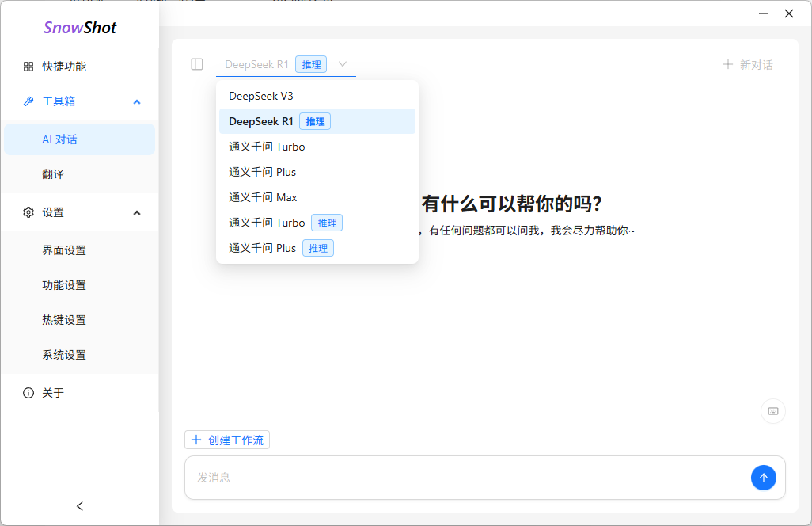Collapse the 工具箱 menu section
This screenshot has height=526, width=812.
coord(137,101)
